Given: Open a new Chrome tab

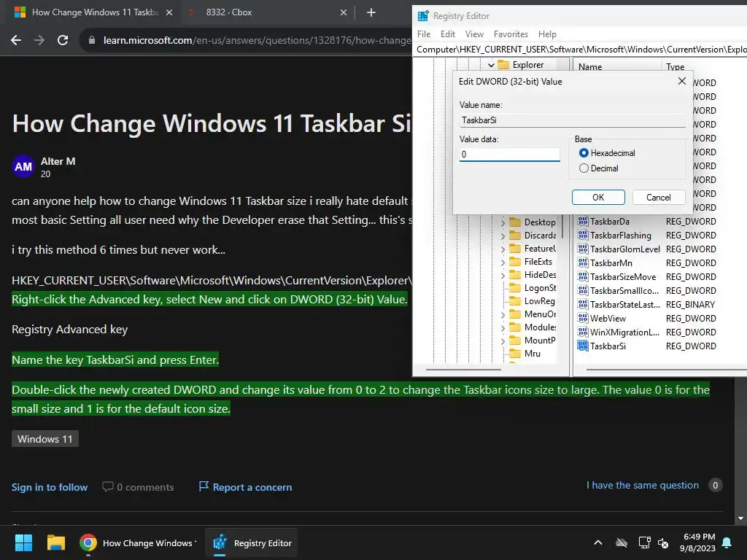Looking at the screenshot, I should pos(371,12).
